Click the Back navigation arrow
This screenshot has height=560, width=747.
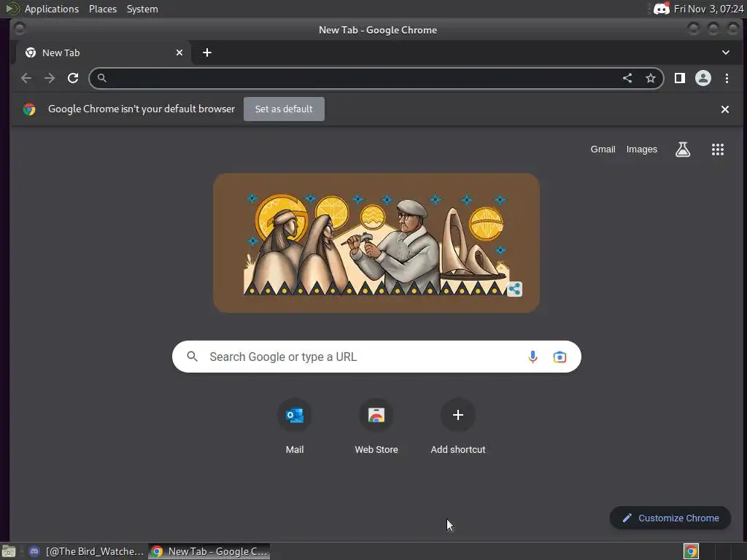[x=26, y=78]
